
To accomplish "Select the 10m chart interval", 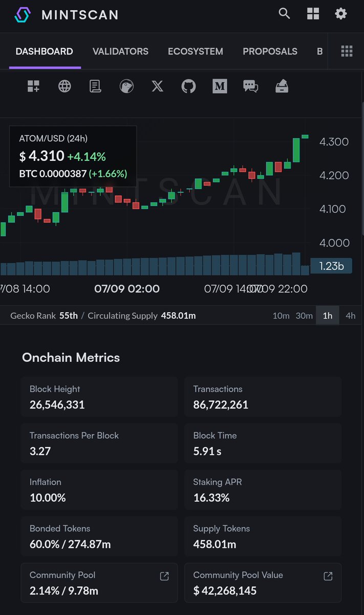I will tap(281, 316).
